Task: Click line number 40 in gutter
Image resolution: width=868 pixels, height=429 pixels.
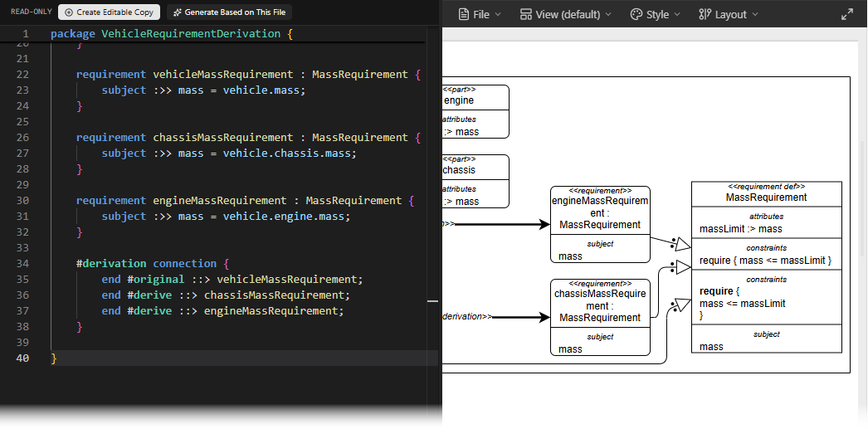Action: (x=22, y=358)
